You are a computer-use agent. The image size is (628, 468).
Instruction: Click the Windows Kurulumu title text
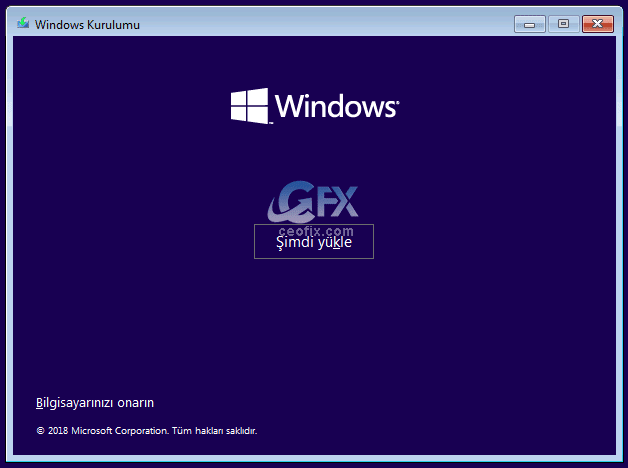coord(87,25)
